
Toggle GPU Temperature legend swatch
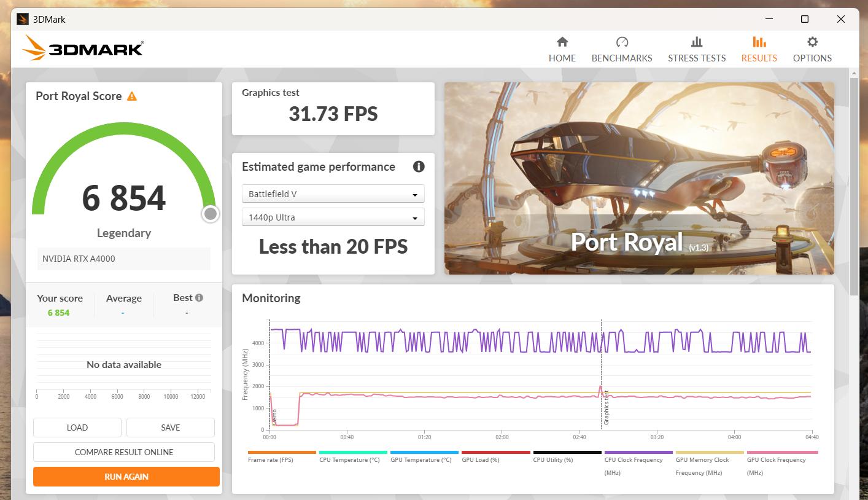(x=424, y=452)
